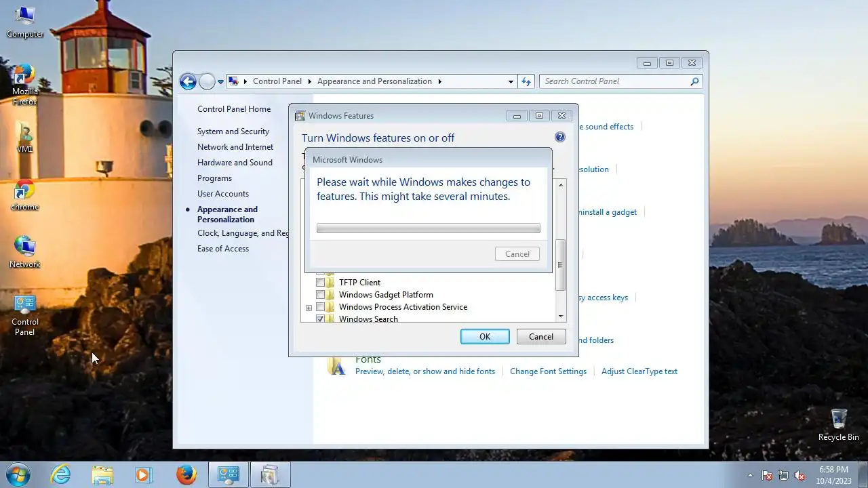This screenshot has width=868, height=488.
Task: Show hidden tray icons arrow
Action: [750, 475]
